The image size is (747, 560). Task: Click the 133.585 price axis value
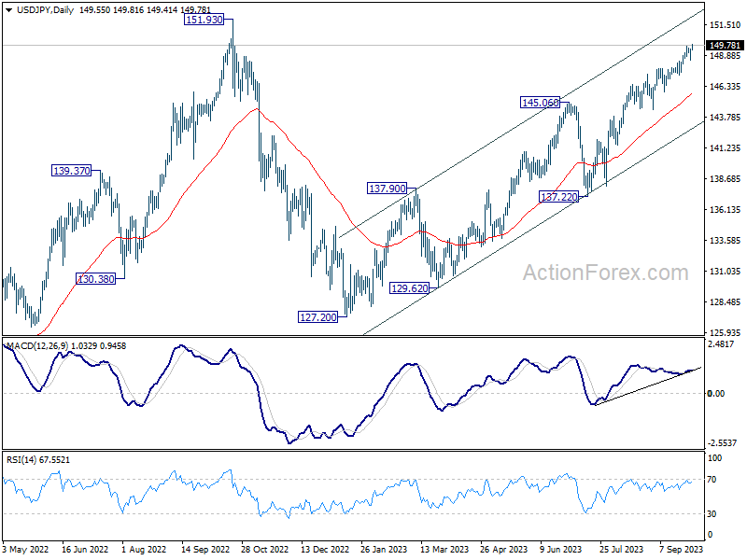point(726,241)
